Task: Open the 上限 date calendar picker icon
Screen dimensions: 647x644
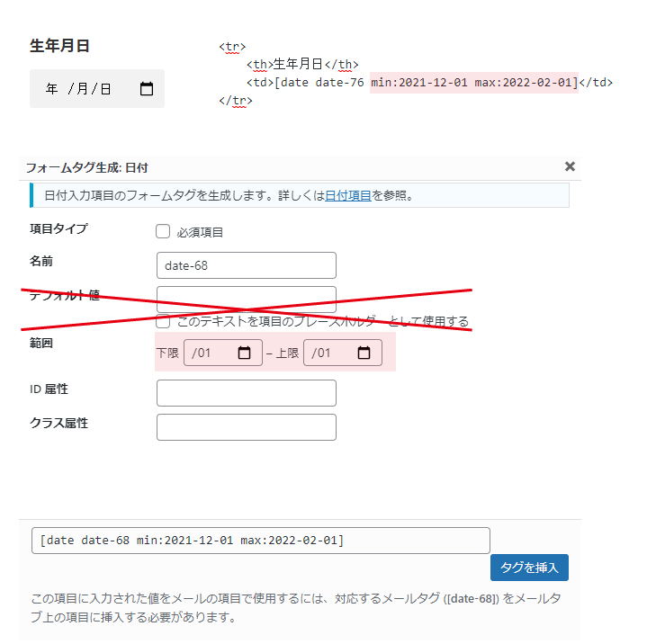Action: point(364,353)
